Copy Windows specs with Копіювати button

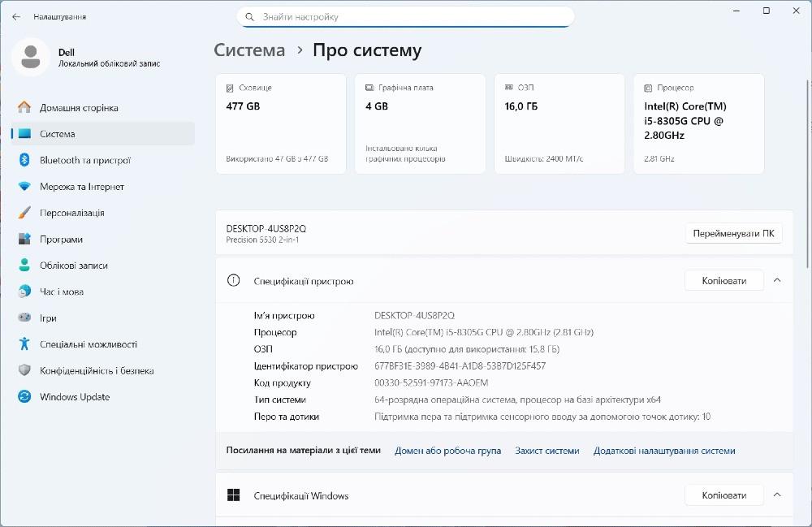[x=724, y=495]
